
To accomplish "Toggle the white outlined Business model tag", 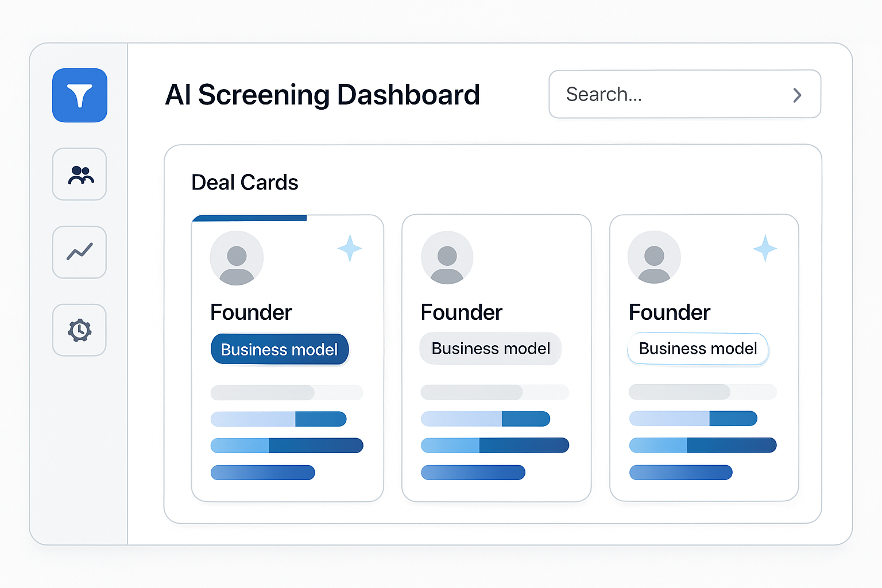I will click(698, 349).
